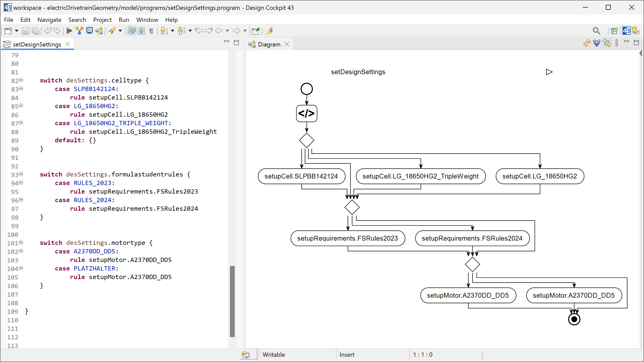The width and height of the screenshot is (644, 362).
Task: Collapse the celltype switch fold on line 82
Action: [21, 80]
